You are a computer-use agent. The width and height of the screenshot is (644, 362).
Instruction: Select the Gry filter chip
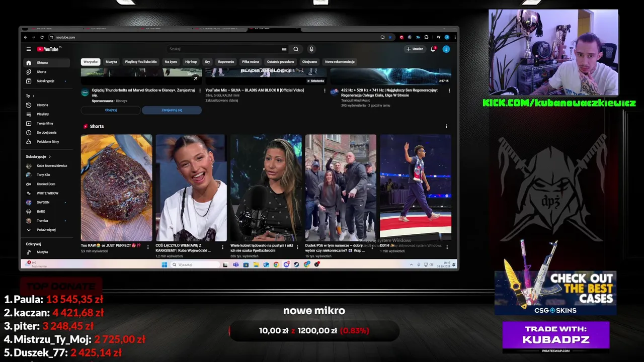207,62
